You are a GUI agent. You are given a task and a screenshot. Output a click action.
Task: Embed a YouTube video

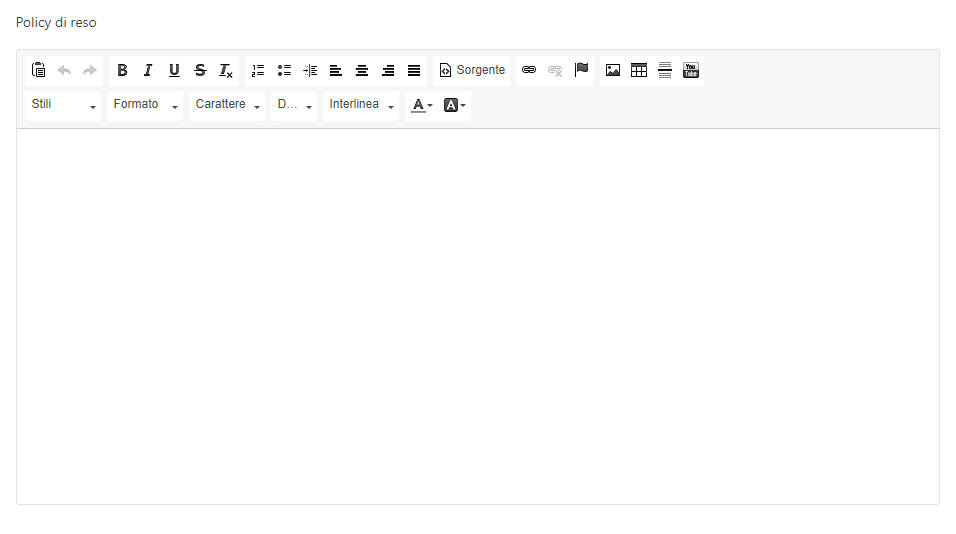pos(691,70)
